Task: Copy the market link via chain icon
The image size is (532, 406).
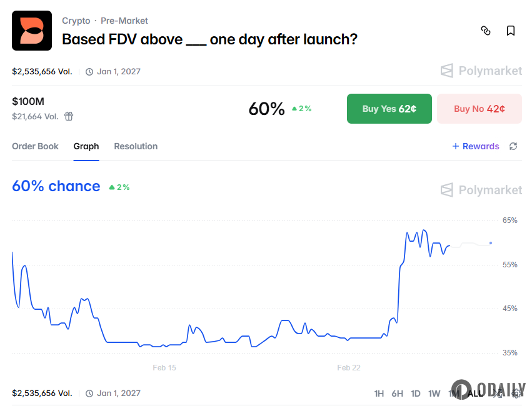Action: 486,31
